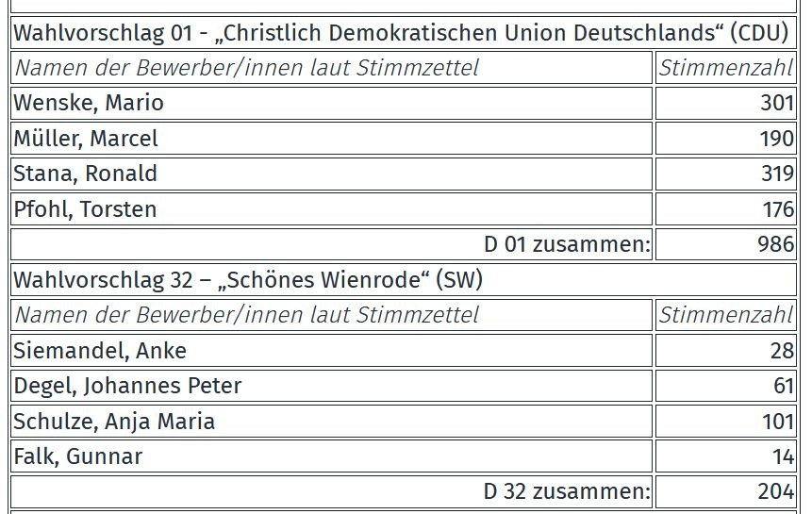Screen dimensions: 812x514
Task: Select the Schulze, Anja Maria cell
Action: point(331,421)
